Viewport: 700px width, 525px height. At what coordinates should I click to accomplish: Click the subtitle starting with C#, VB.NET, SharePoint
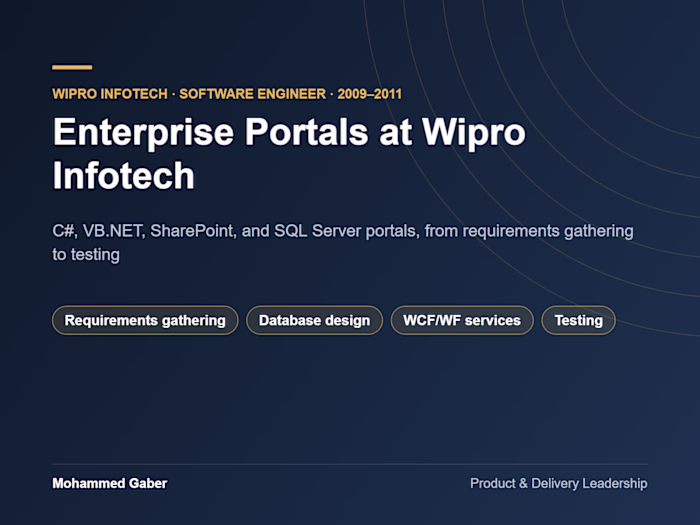point(343,242)
